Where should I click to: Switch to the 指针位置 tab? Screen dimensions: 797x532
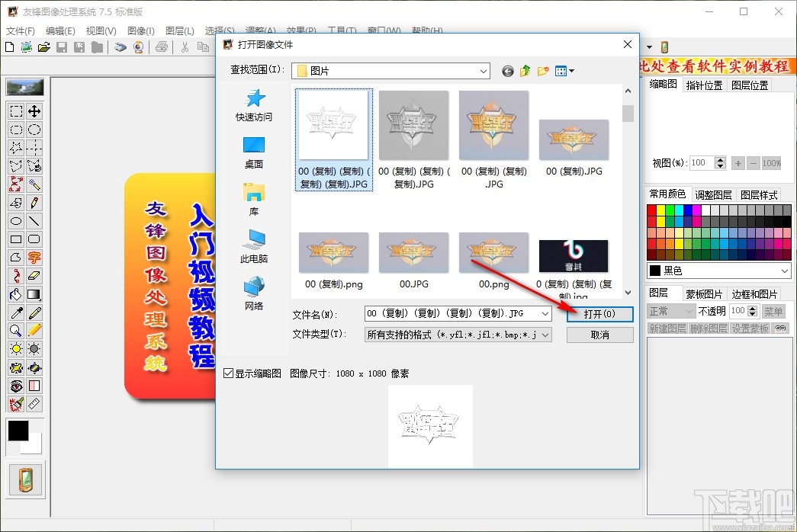(x=704, y=85)
